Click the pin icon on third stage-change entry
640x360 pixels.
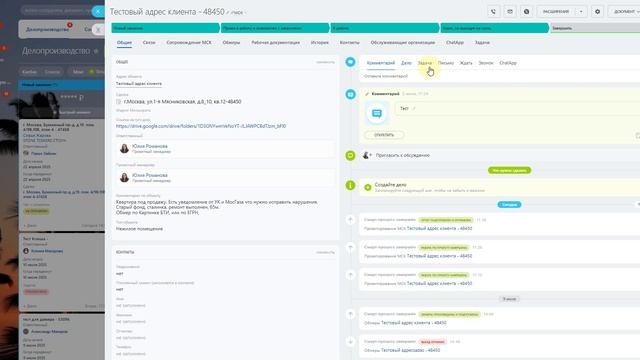(350, 275)
